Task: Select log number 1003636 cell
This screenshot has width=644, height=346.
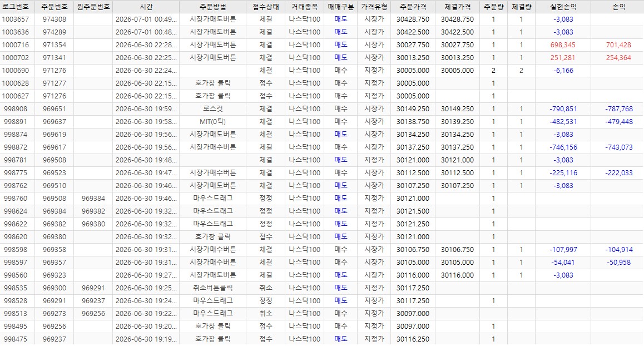Action: 16,32
